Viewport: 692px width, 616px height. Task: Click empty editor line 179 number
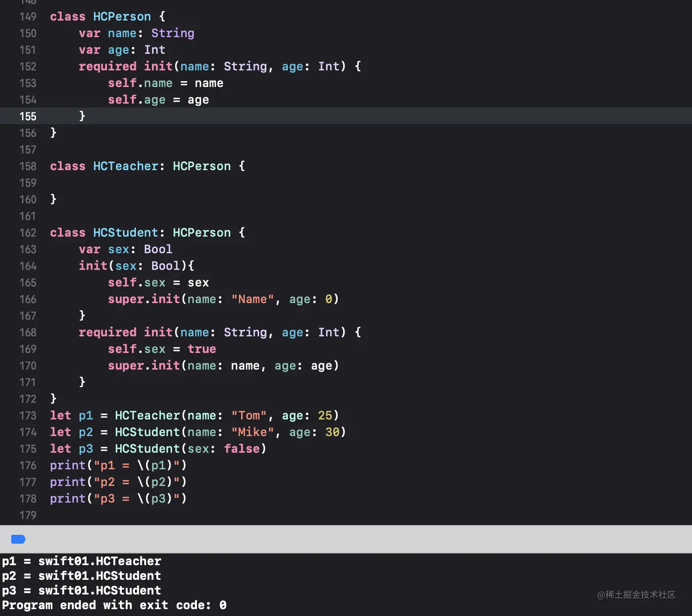click(x=28, y=515)
